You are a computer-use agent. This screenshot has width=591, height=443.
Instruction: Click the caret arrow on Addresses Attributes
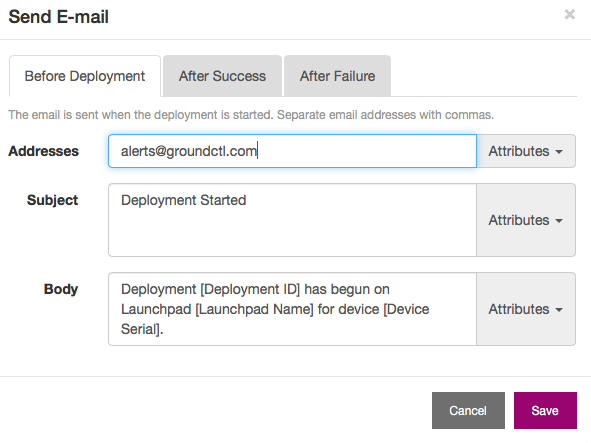559,152
